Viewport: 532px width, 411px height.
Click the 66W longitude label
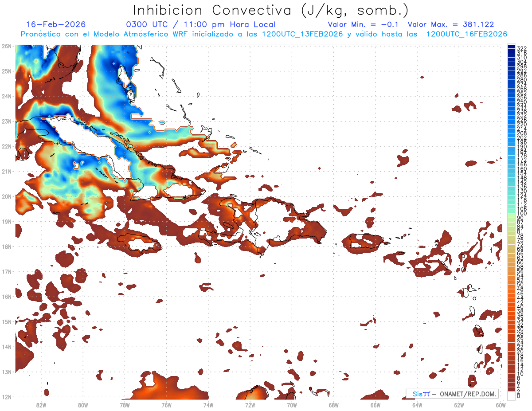click(375, 405)
